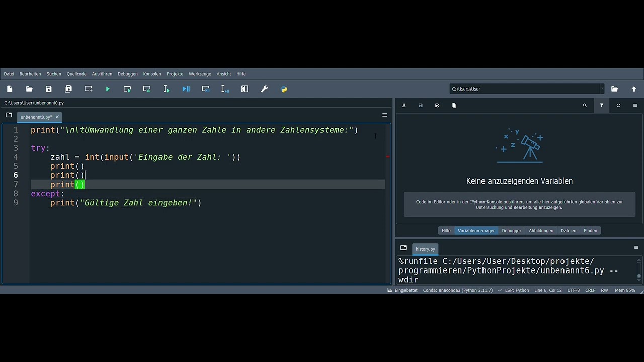Create a new code cell
This screenshot has height=362, width=644.
point(88,89)
